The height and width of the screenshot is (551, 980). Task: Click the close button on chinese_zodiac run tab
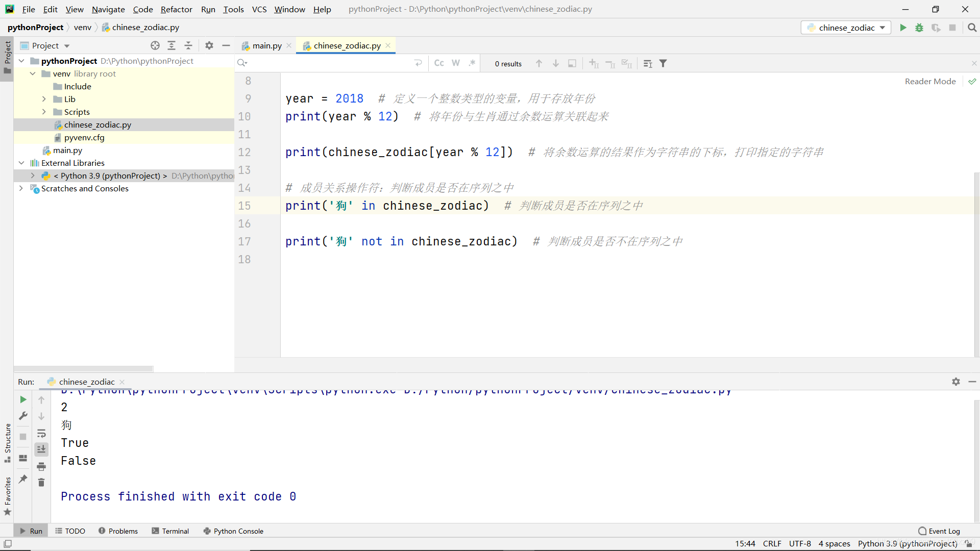121,382
